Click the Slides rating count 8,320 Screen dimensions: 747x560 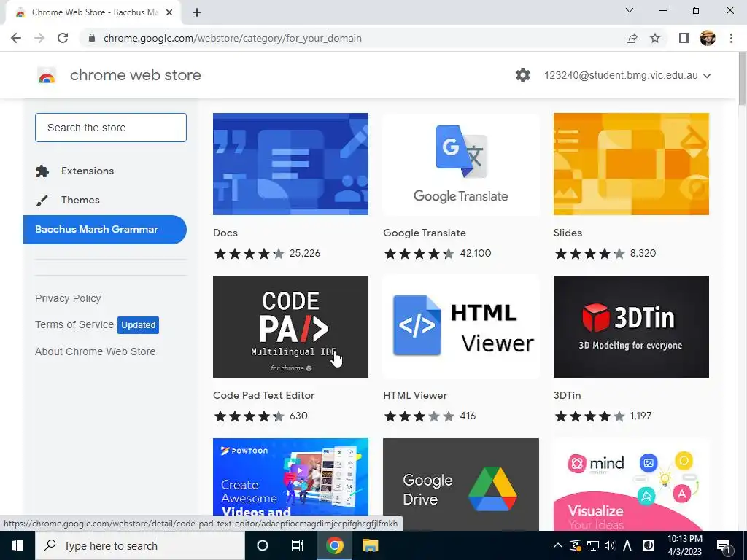point(643,253)
